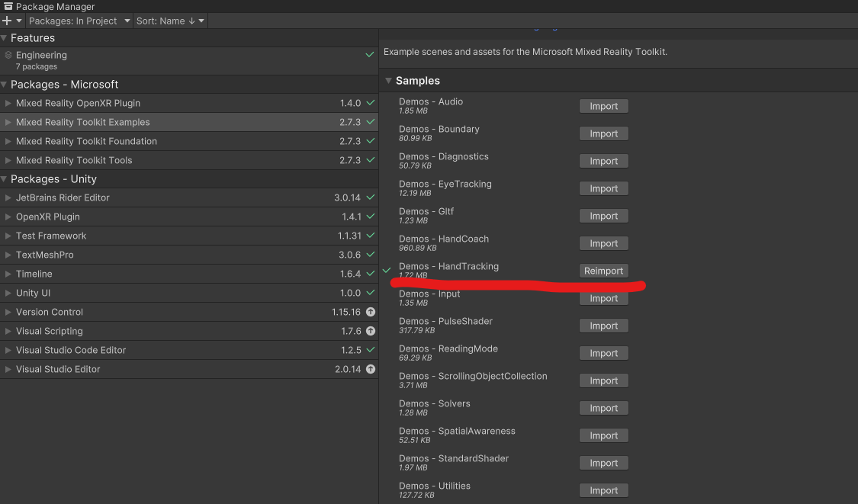
Task: Import the Demos - Input sample
Action: [x=603, y=298]
